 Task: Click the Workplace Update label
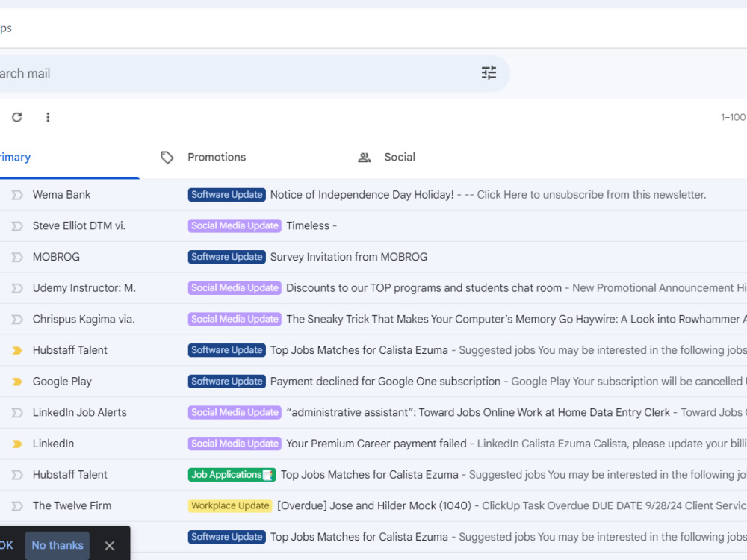[x=230, y=505]
